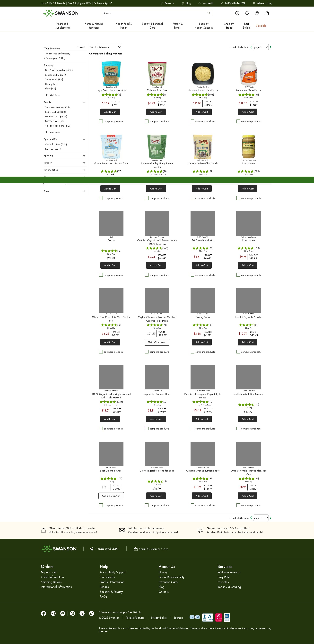Open the shopping cart icon

pyautogui.click(x=267, y=13)
